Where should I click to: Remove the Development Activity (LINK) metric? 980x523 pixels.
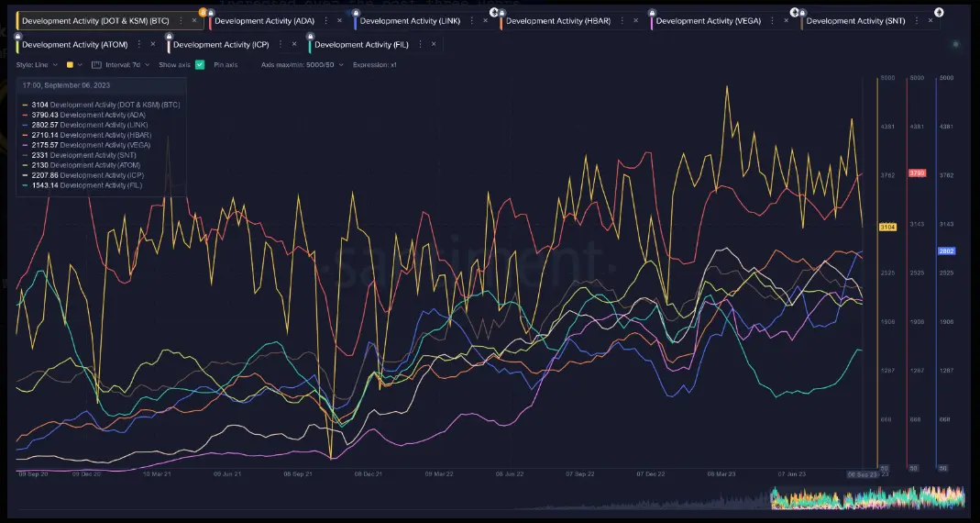[485, 20]
